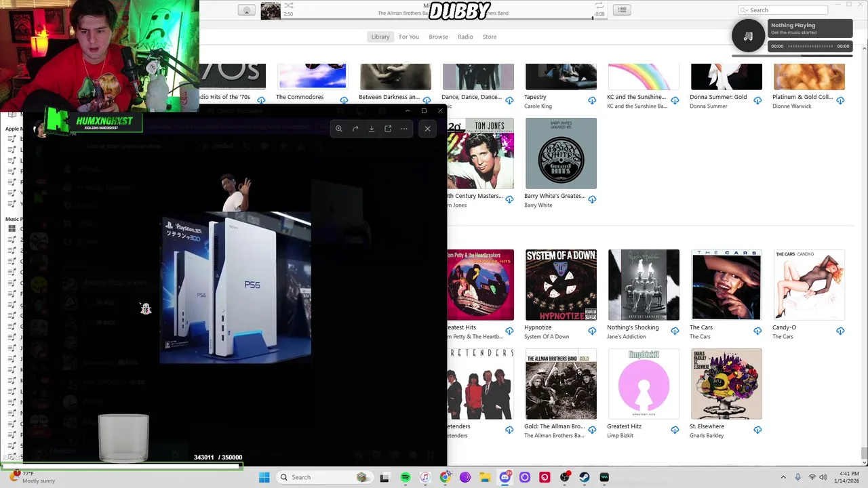Screen dimensions: 868x488
Task: Open the For You tab
Action: (409, 37)
